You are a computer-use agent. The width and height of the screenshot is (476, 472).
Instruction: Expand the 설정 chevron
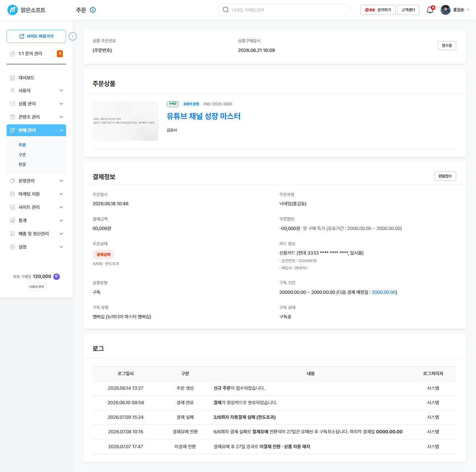point(61,247)
